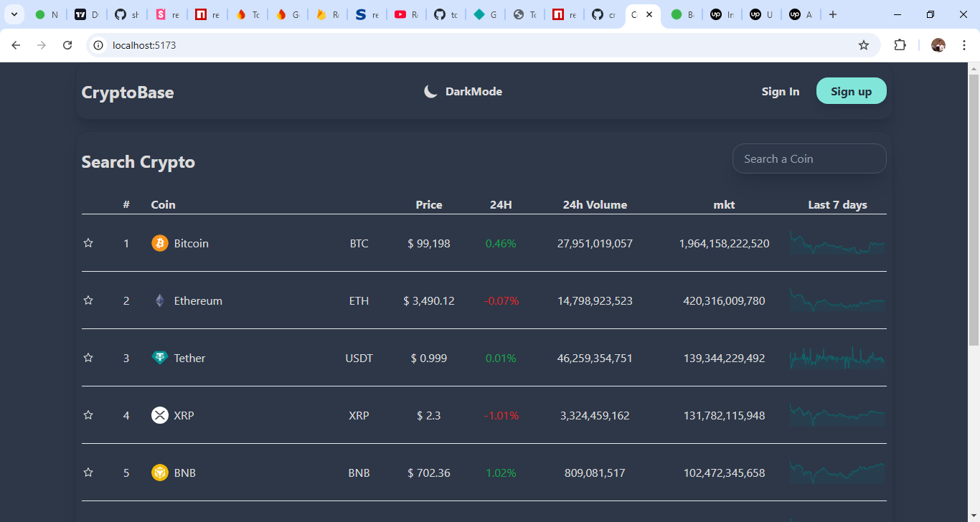Click the Sign up button
The height and width of the screenshot is (522, 980).
click(x=852, y=91)
